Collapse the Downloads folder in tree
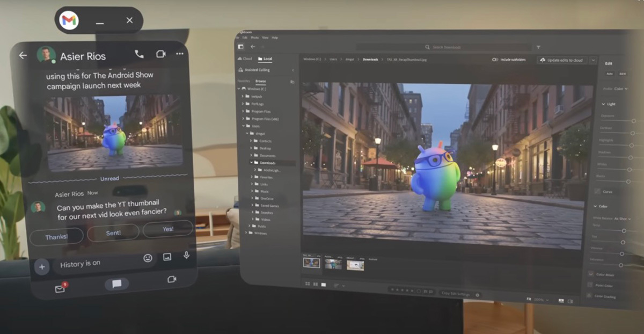 (251, 162)
